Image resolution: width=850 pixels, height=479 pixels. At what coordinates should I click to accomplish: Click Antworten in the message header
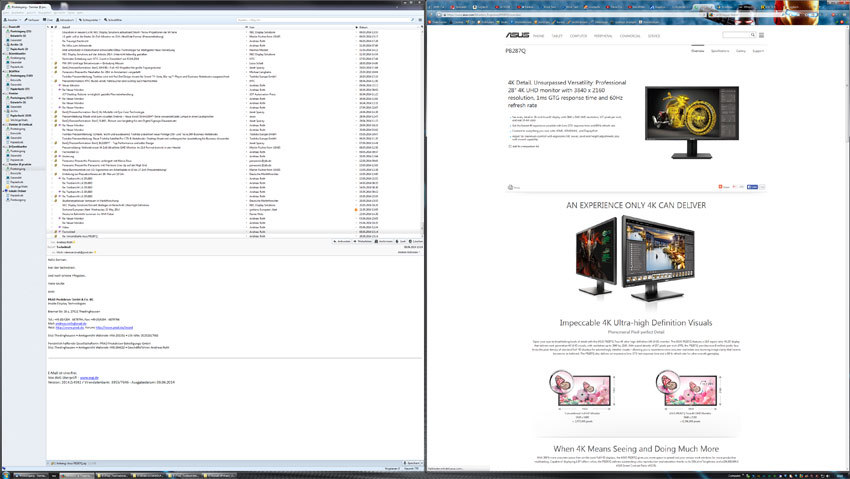click(342, 241)
